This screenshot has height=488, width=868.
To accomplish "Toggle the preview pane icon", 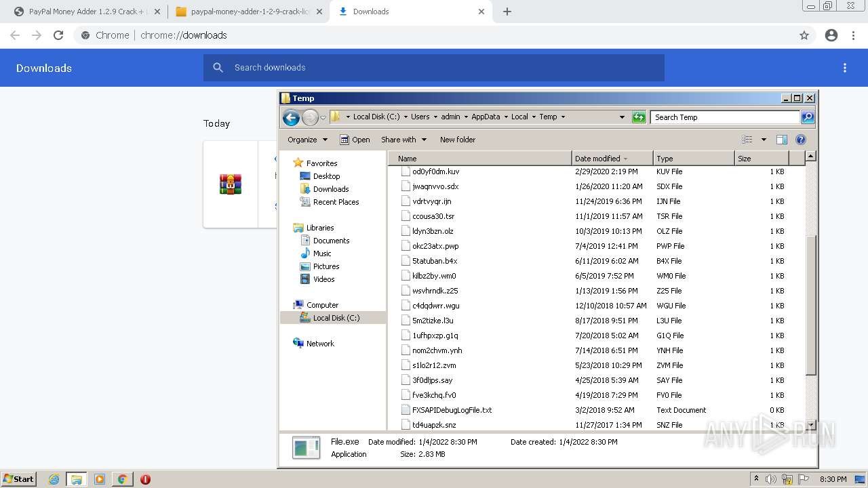I will click(x=782, y=140).
